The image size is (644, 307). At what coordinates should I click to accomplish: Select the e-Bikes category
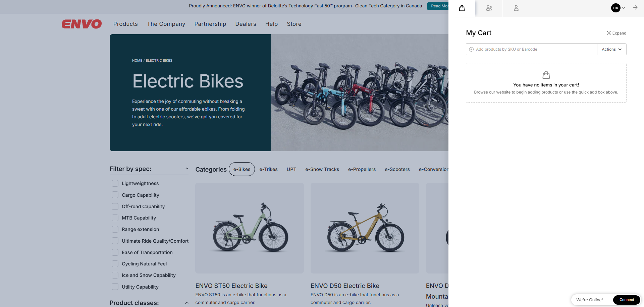[242, 169]
